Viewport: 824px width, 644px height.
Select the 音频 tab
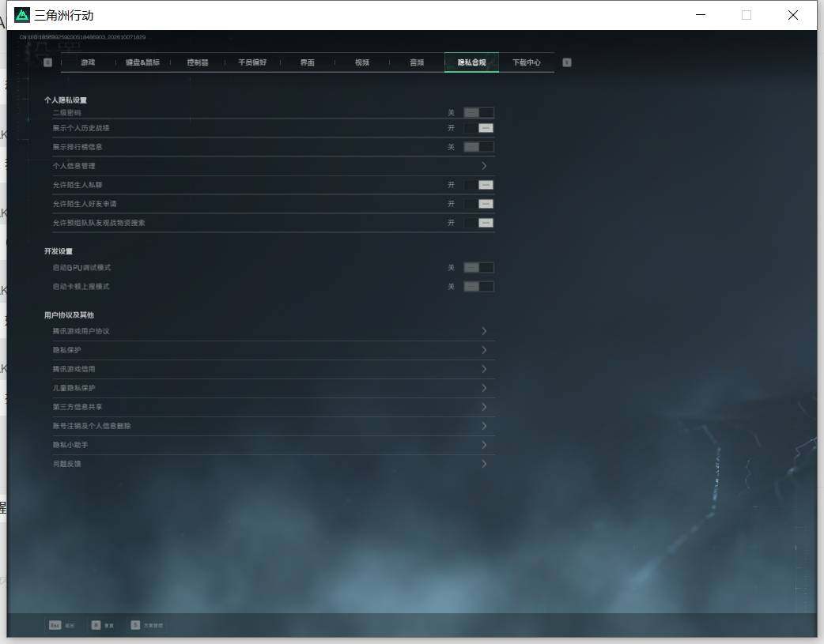[417, 62]
